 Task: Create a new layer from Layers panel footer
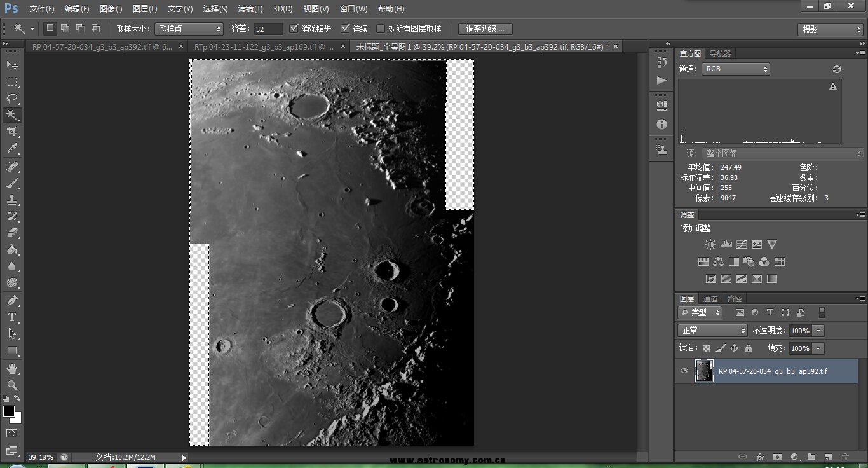pos(829,457)
